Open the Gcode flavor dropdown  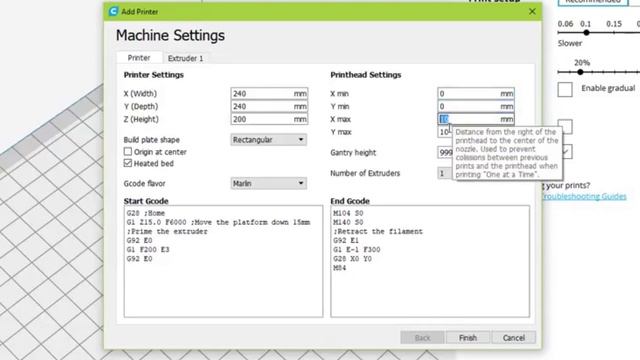click(x=269, y=183)
